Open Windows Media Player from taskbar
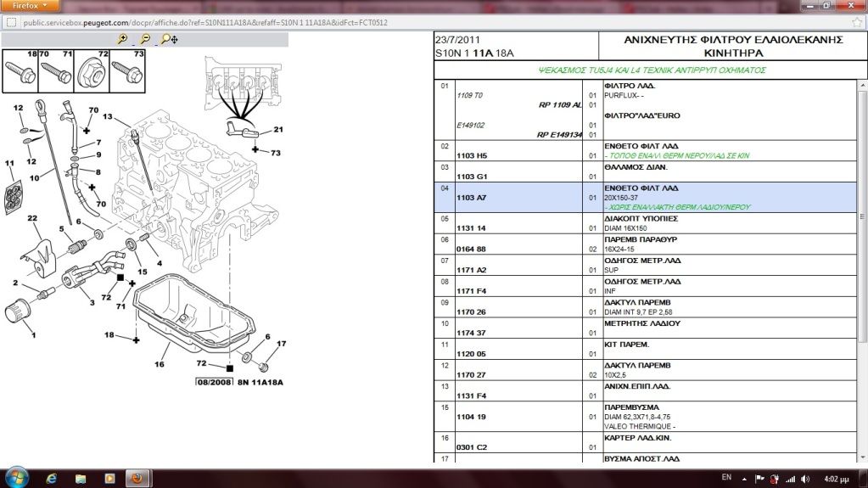 [109, 478]
